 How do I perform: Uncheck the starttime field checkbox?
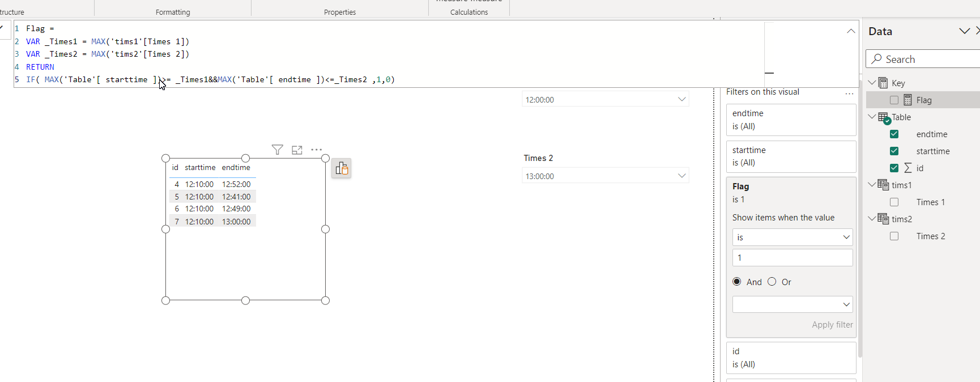tap(894, 151)
